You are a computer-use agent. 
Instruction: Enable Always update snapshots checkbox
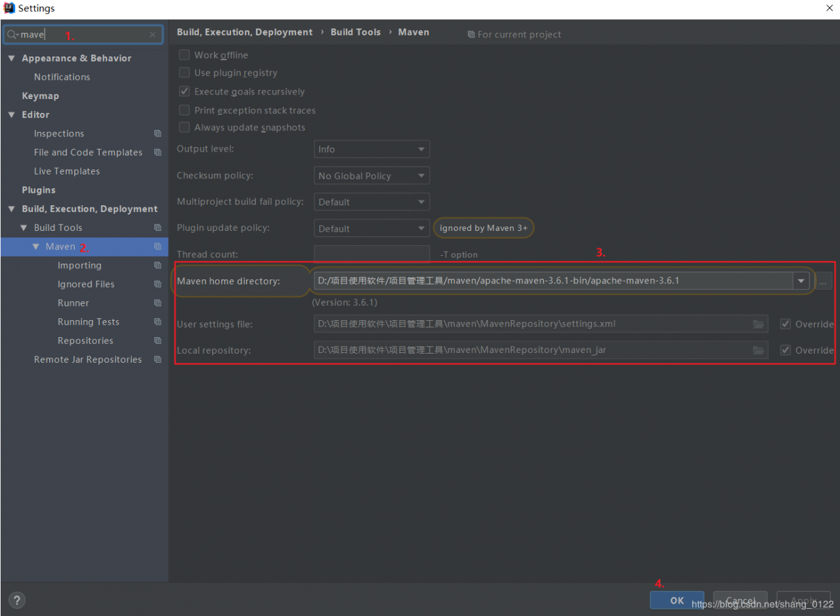(184, 127)
